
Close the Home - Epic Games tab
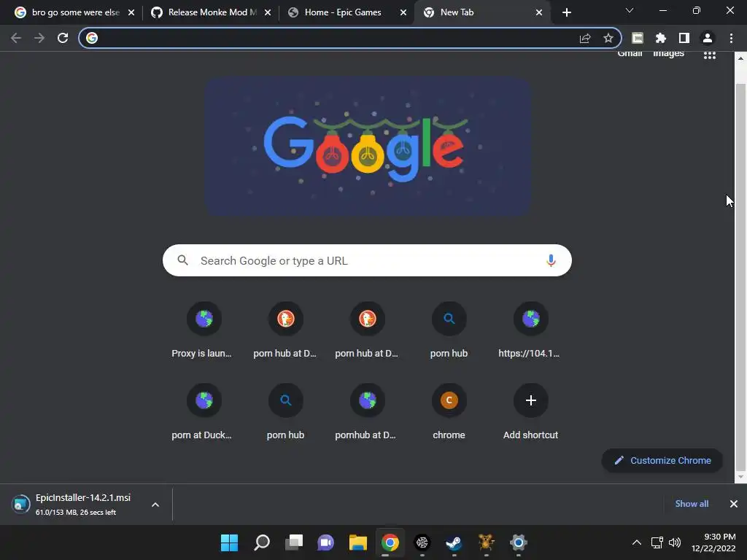point(403,12)
